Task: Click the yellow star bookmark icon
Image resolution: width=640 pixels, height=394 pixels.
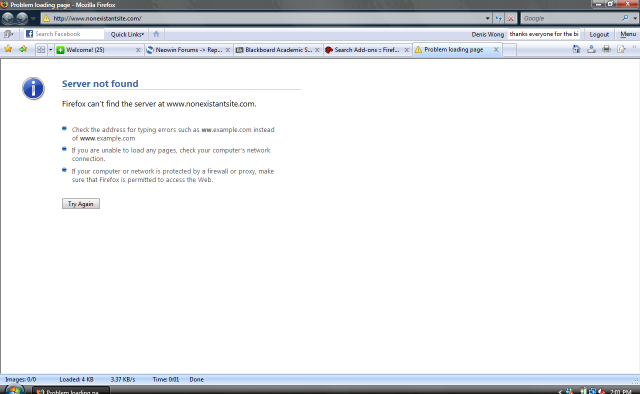Action: pos(8,49)
